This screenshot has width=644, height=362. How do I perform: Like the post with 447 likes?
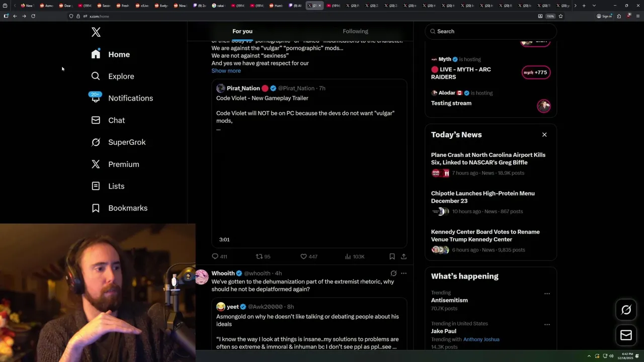pyautogui.click(x=308, y=256)
